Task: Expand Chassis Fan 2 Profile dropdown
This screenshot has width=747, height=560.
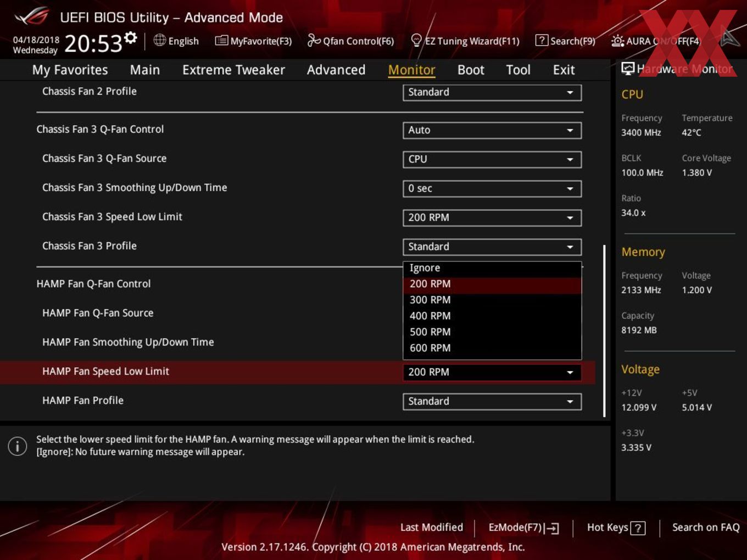Action: (492, 92)
